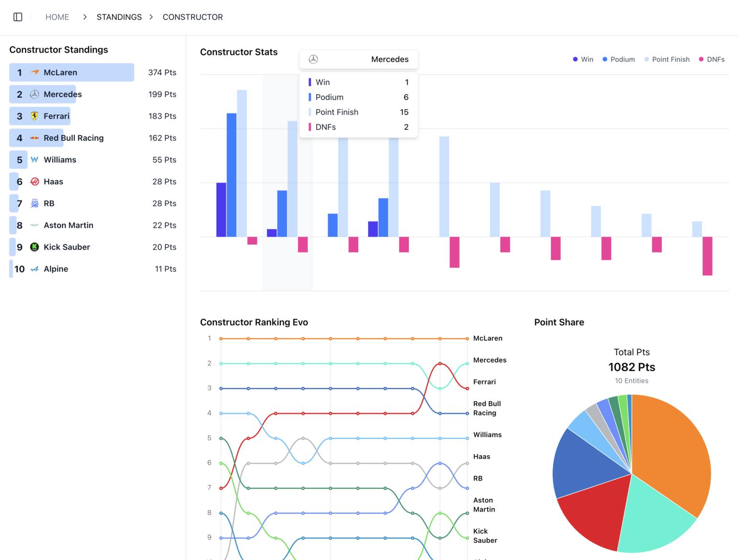Viewport: 738px width, 560px height.
Task: Click the Williams logo in standings
Action: 34,160
